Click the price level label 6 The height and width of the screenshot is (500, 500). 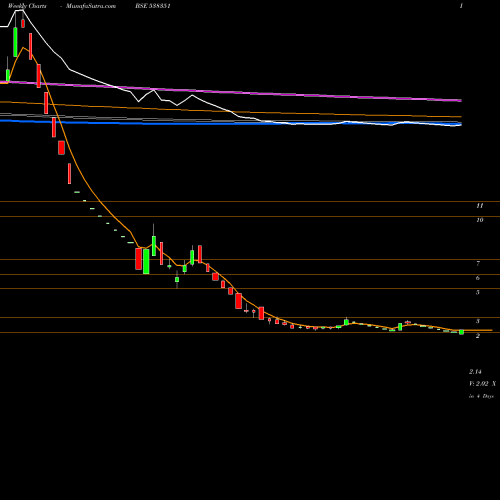478,278
